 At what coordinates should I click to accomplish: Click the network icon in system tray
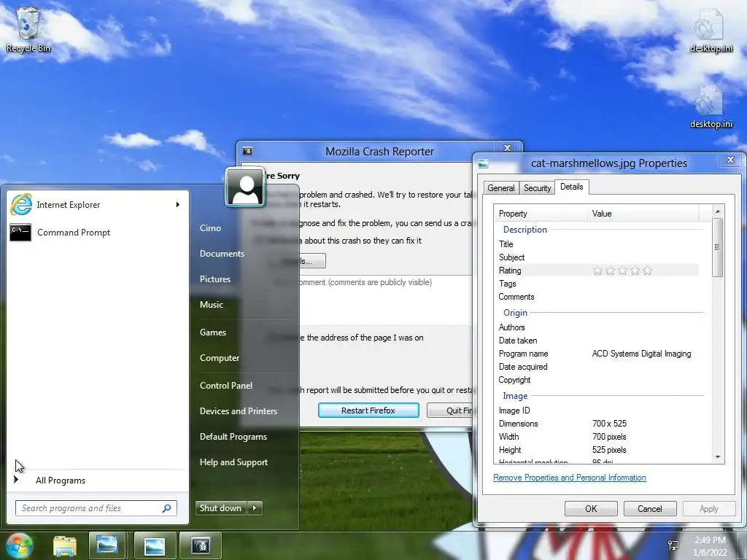click(673, 545)
